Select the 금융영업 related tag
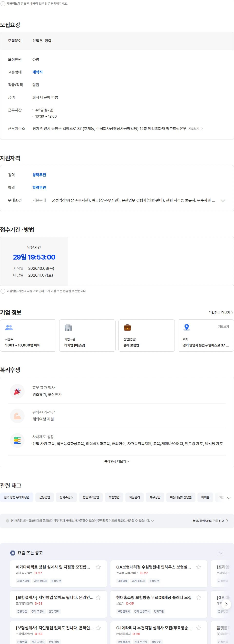 [x=45, y=497]
